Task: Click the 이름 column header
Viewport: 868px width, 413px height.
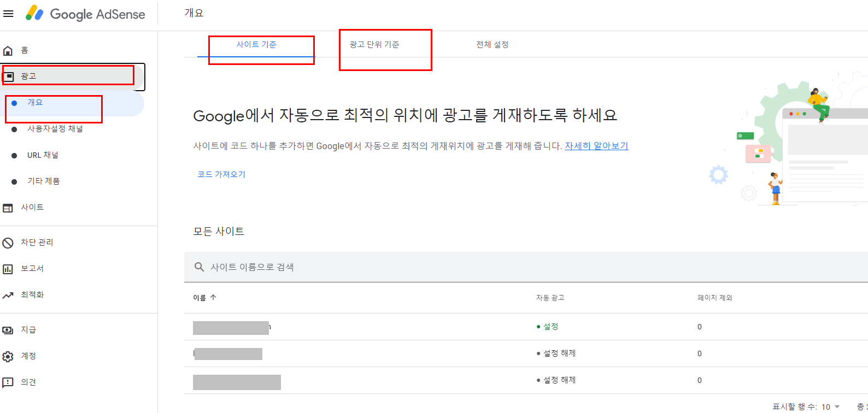Action: [200, 298]
